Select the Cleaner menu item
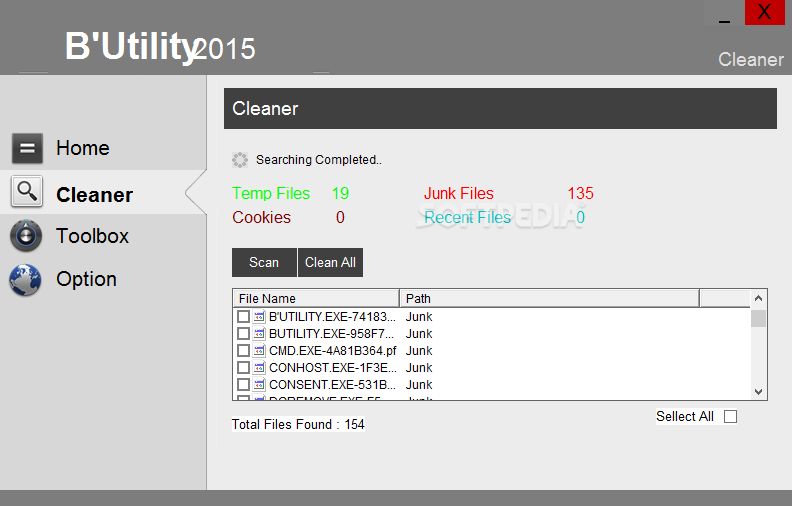This screenshot has width=792, height=506. pos(94,195)
